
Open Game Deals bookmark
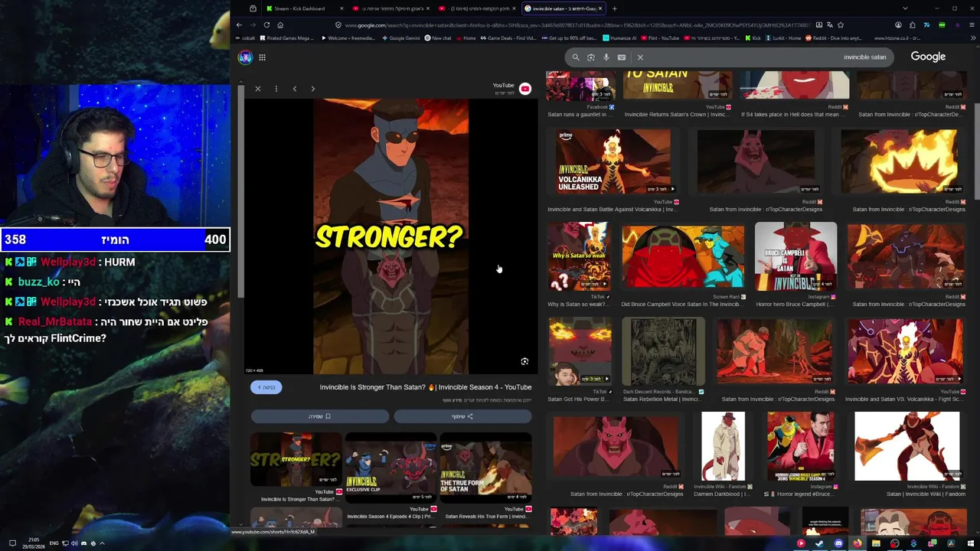click(x=507, y=38)
